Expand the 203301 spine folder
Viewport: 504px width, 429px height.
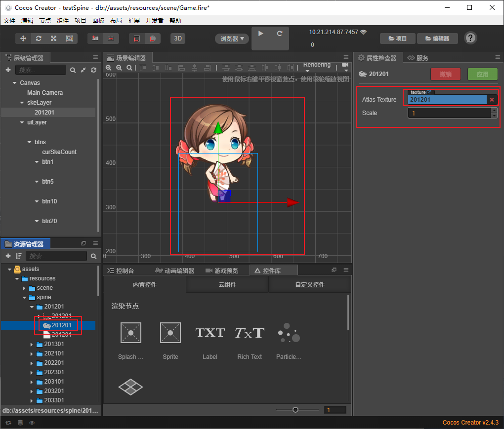pyautogui.click(x=32, y=400)
